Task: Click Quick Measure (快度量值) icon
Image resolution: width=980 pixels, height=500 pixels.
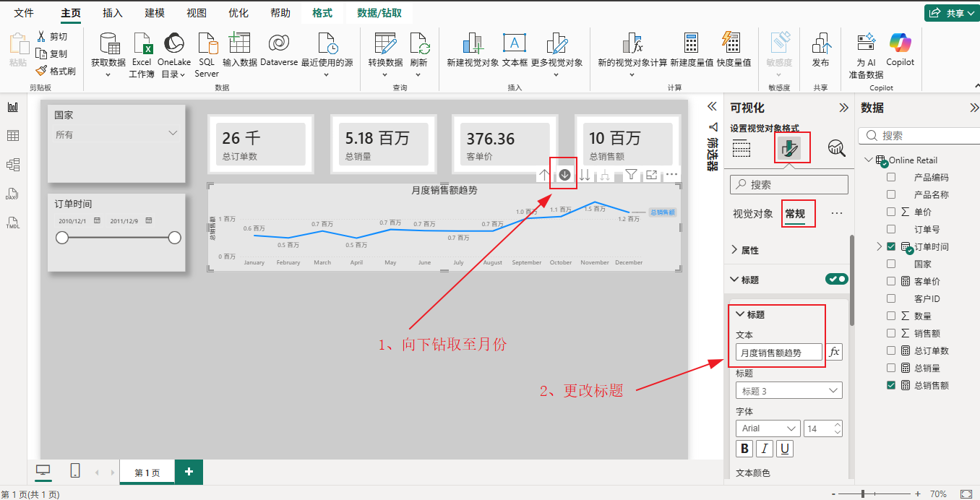Action: click(x=731, y=43)
